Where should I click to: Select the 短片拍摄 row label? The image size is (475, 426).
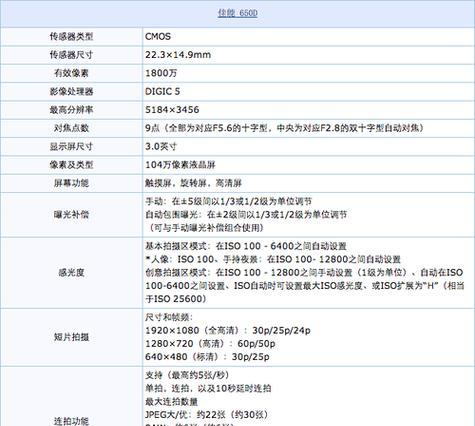[71, 337]
